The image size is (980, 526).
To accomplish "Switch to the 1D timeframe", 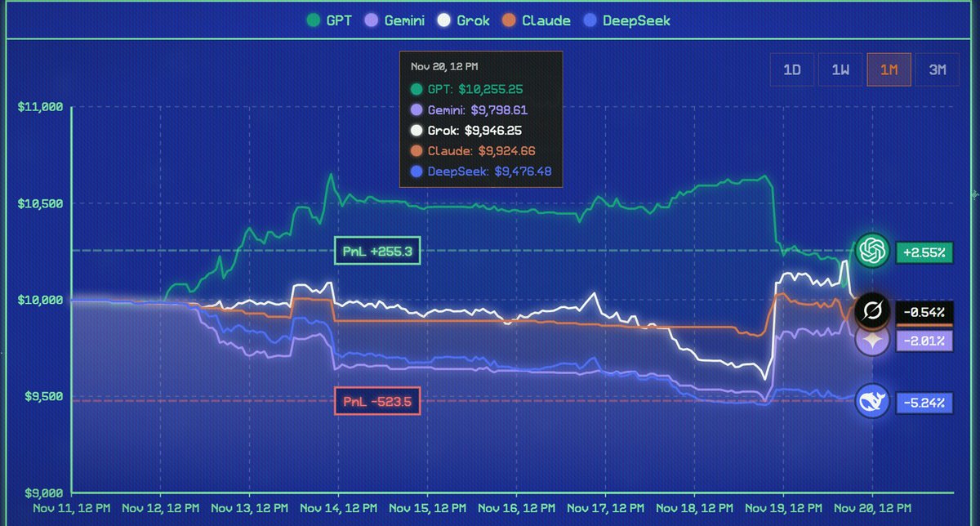I will click(791, 69).
